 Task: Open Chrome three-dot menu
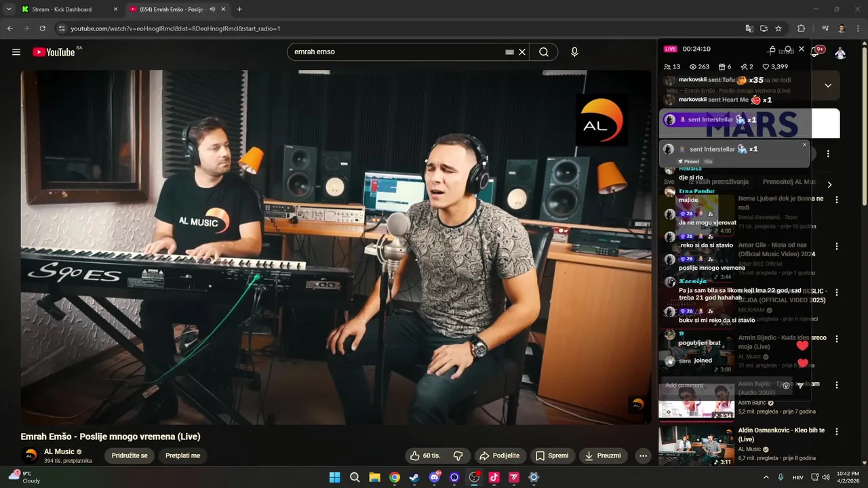[x=858, y=28]
